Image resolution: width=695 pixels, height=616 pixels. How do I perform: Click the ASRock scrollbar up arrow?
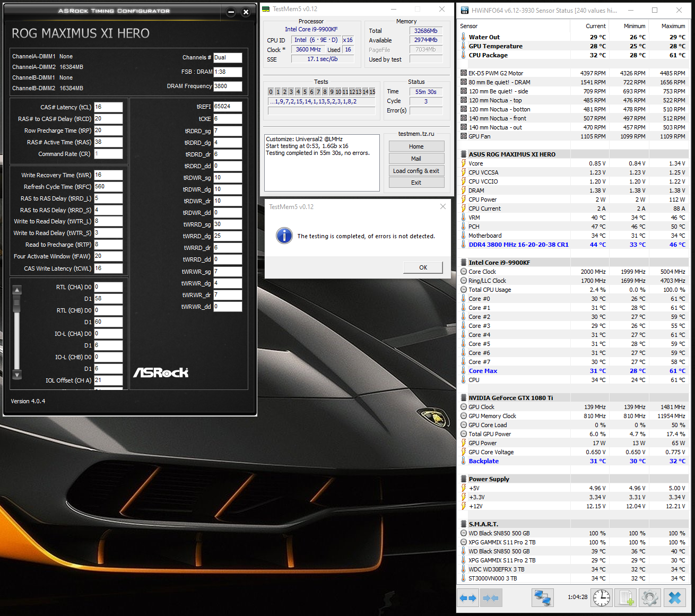(x=17, y=290)
